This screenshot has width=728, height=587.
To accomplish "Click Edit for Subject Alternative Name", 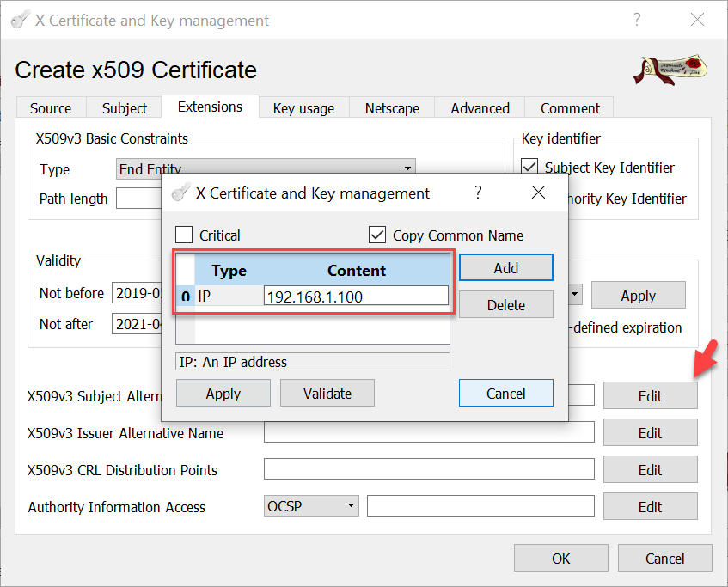I will (650, 396).
